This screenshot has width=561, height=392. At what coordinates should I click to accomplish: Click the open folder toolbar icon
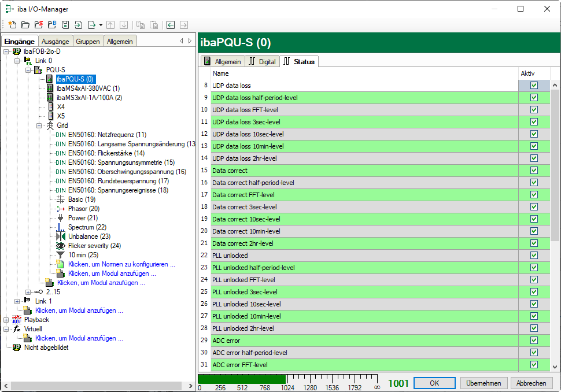[25, 25]
